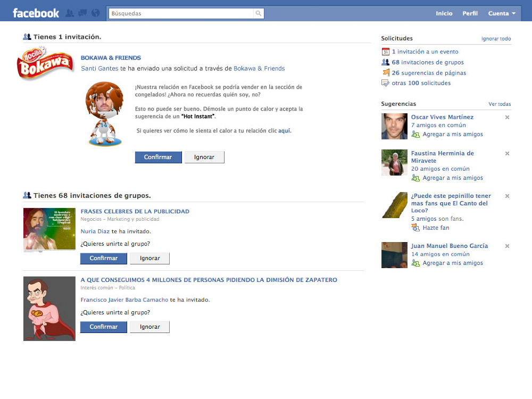The height and width of the screenshot is (399, 532).
Task: Click the search magnifier icon
Action: [x=258, y=13]
